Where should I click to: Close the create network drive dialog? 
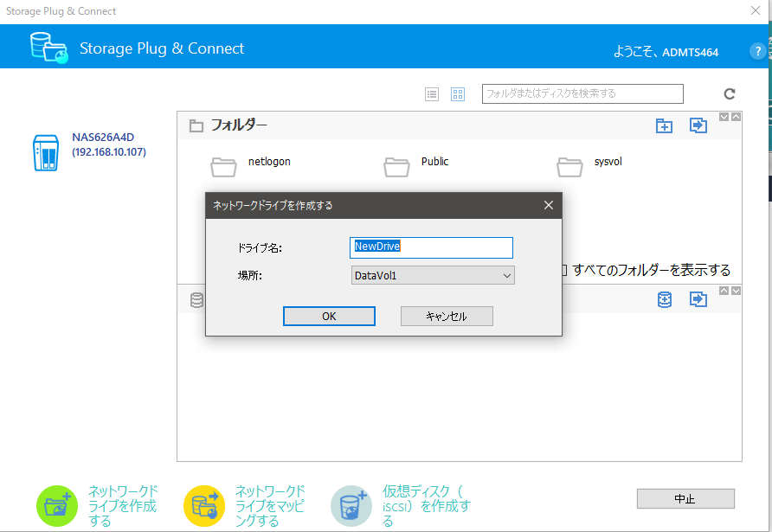click(549, 205)
